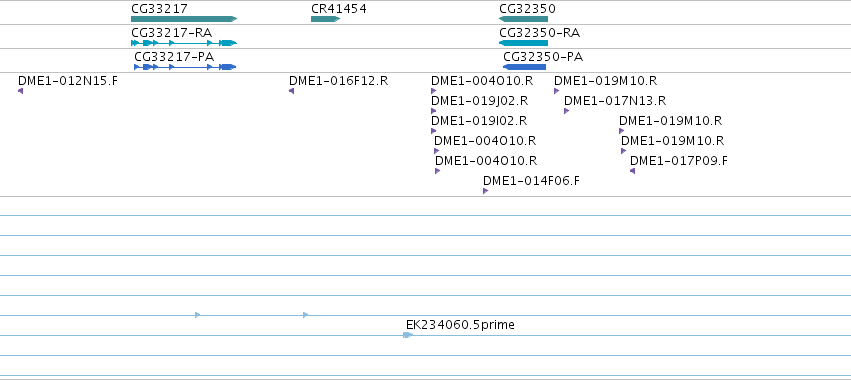
Task: Select the DME1-016F12.R purple arrow glyph
Action: (x=291, y=91)
